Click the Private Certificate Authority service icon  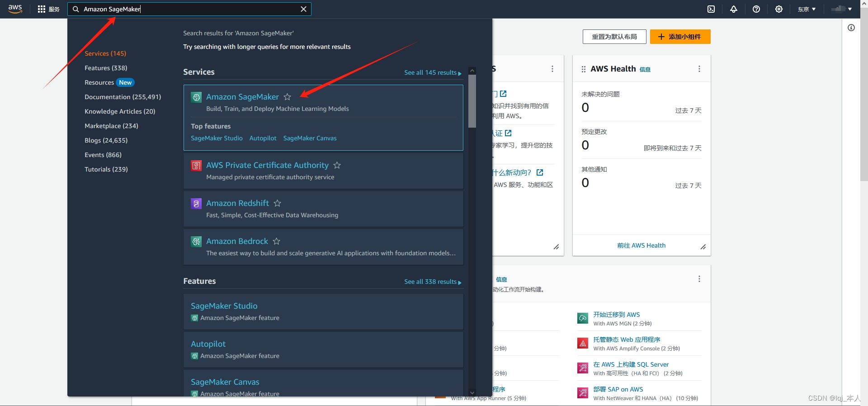[196, 165]
